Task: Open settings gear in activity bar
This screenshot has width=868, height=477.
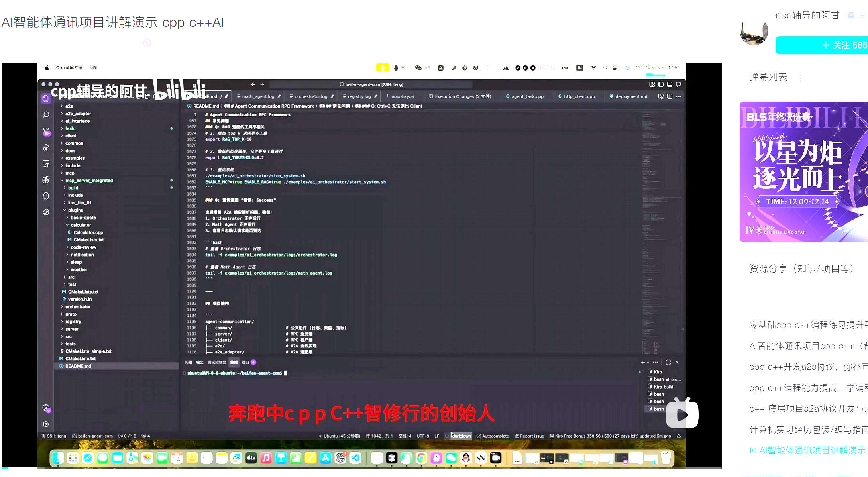Action: pyautogui.click(x=46, y=424)
